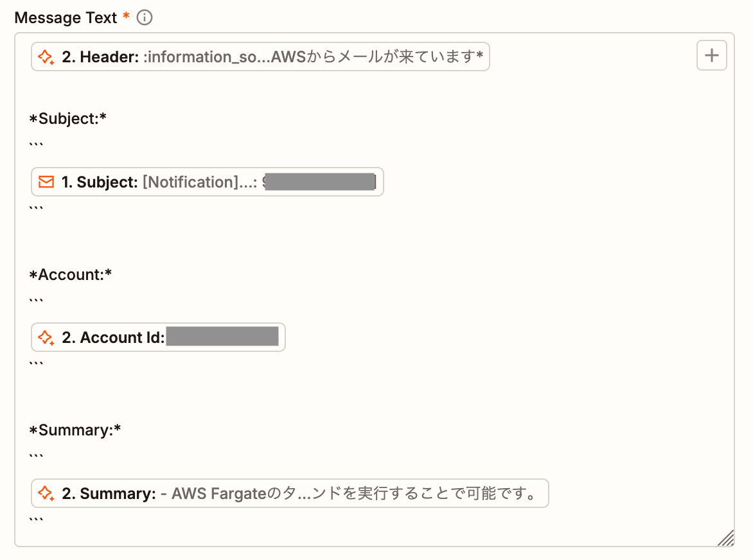Select the "2. Account Id" pill
The height and width of the screenshot is (560, 753).
tap(158, 337)
